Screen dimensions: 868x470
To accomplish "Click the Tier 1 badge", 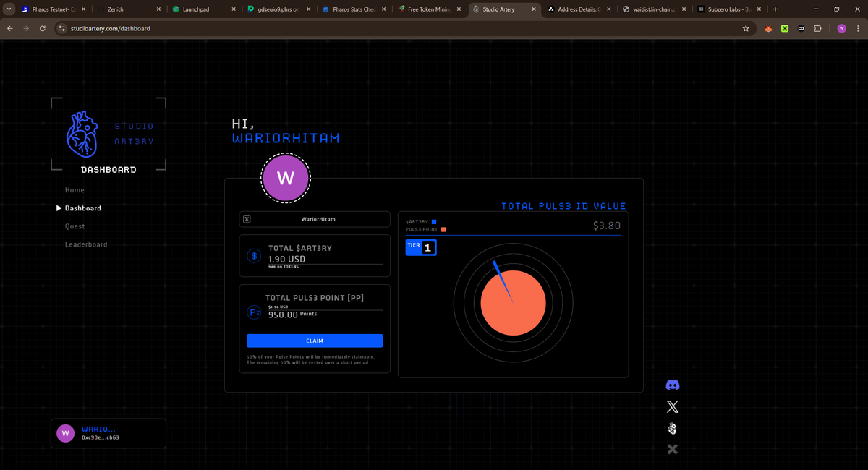I will point(421,247).
